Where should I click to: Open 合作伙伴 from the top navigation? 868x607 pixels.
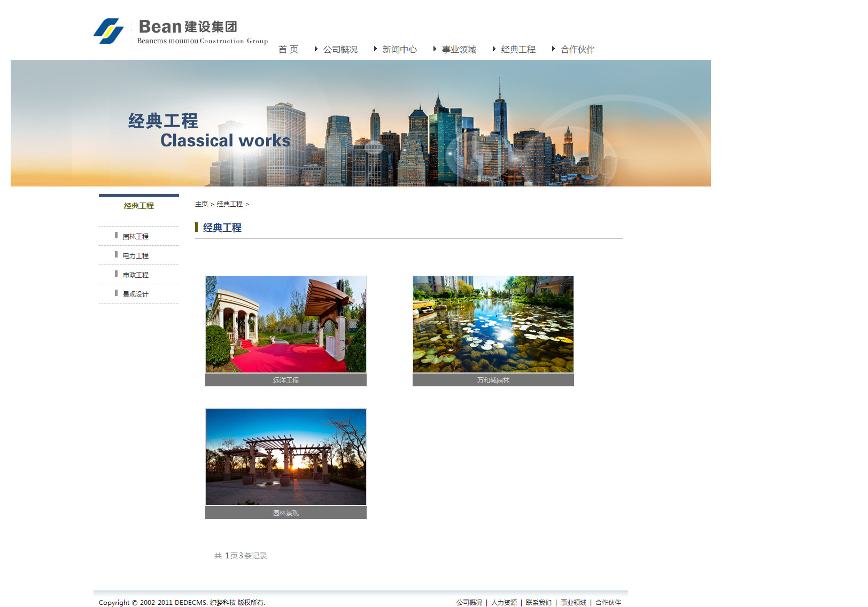point(577,50)
